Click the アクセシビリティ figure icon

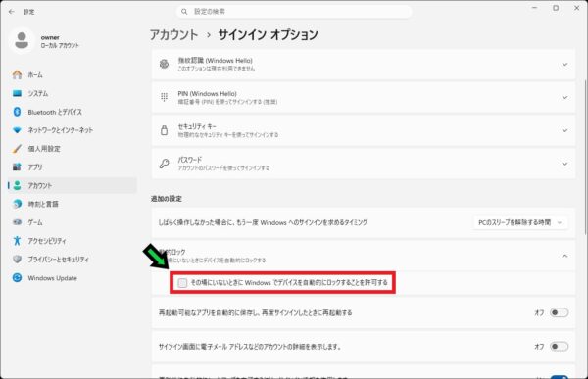(17, 240)
